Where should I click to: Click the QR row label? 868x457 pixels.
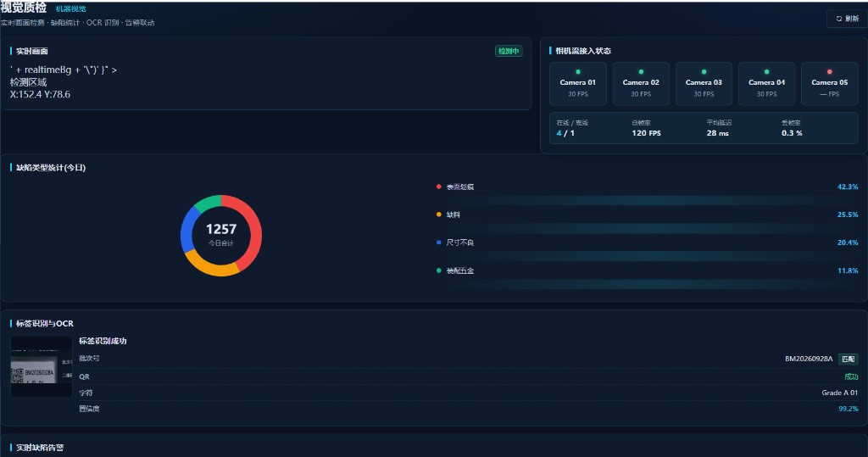tap(84, 376)
